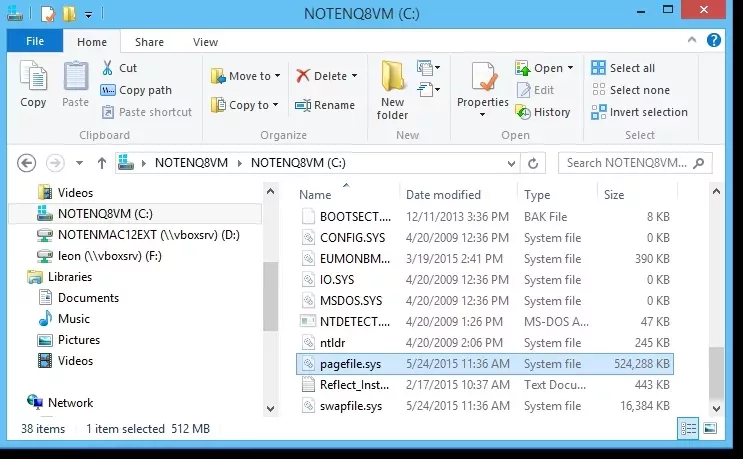743x459 pixels.
Task: Click the Copy icon in Clipboard group
Action: pyautogui.click(x=33, y=76)
